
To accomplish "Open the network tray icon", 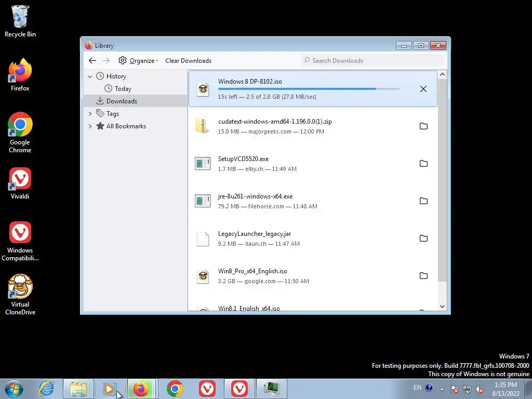I will 467,389.
